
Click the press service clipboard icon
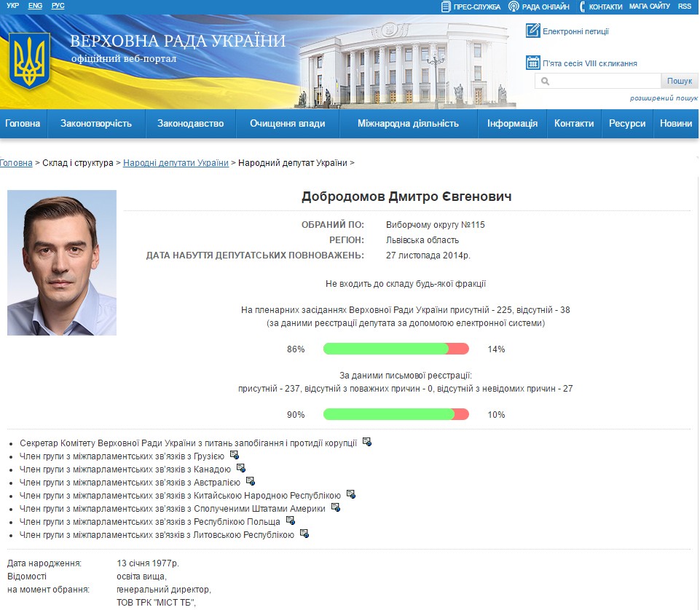point(446,7)
